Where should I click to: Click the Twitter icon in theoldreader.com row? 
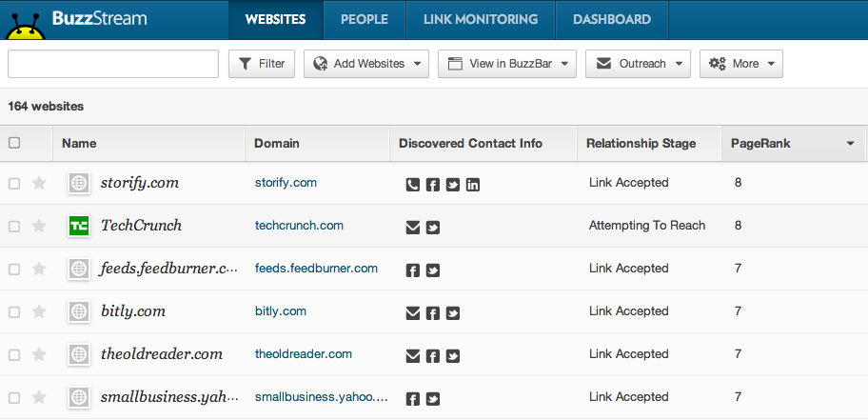coord(453,356)
